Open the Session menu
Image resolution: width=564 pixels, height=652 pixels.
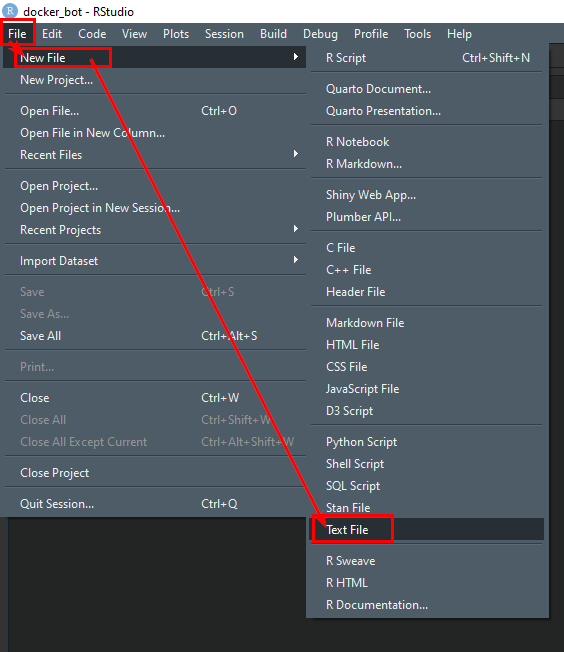(x=224, y=34)
